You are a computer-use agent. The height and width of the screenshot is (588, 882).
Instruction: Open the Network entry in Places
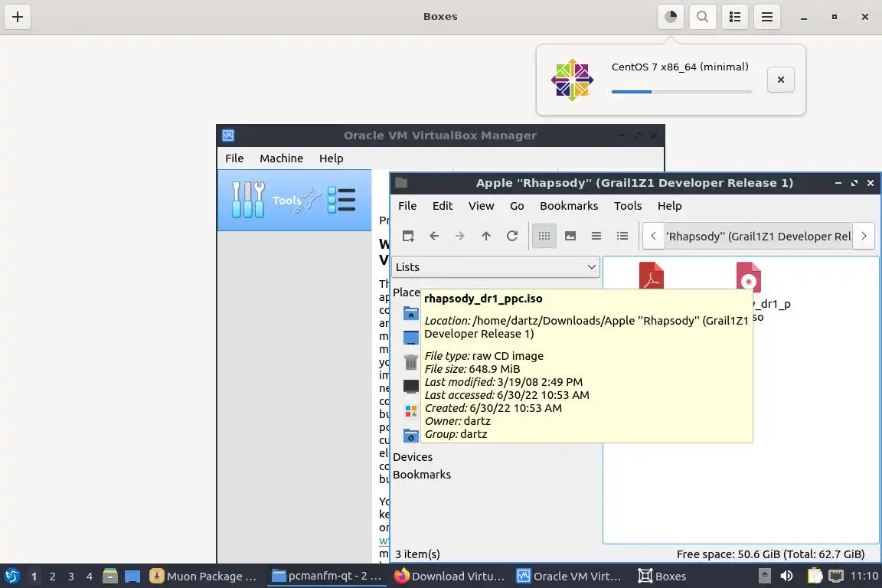click(x=410, y=436)
